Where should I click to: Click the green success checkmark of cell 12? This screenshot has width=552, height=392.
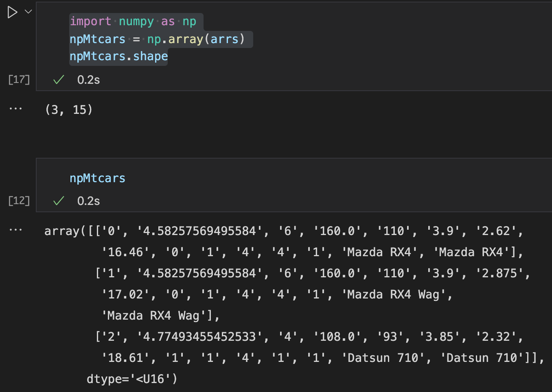coord(59,201)
